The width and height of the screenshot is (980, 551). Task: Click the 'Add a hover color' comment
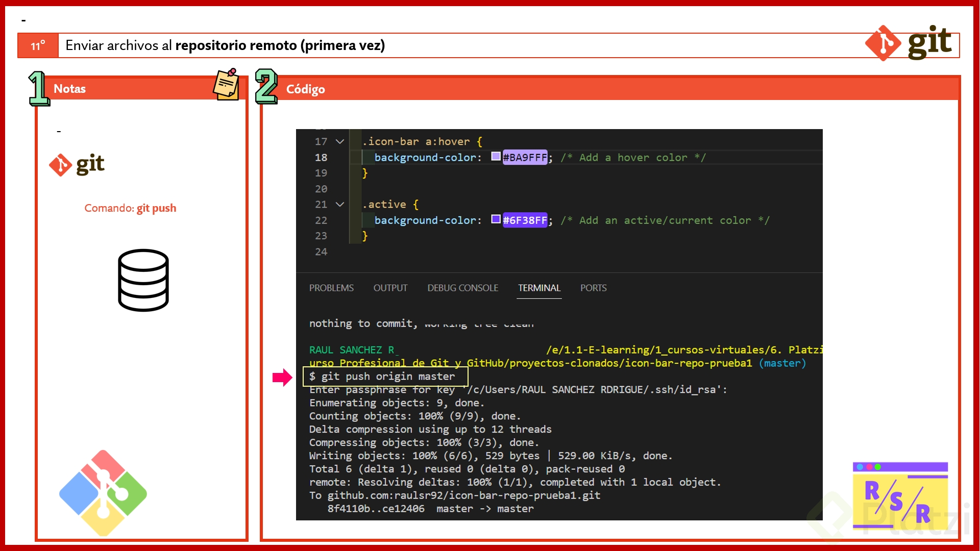pyautogui.click(x=633, y=157)
